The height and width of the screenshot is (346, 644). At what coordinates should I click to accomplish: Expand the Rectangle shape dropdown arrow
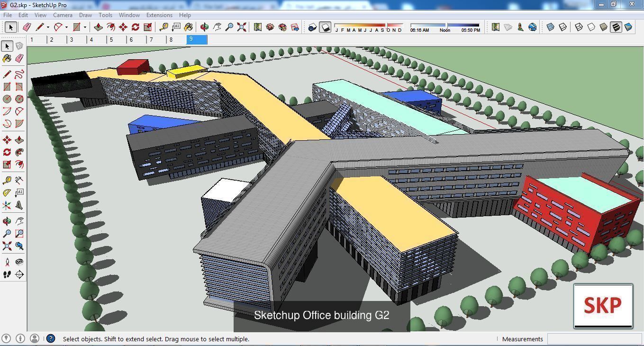tap(85, 27)
